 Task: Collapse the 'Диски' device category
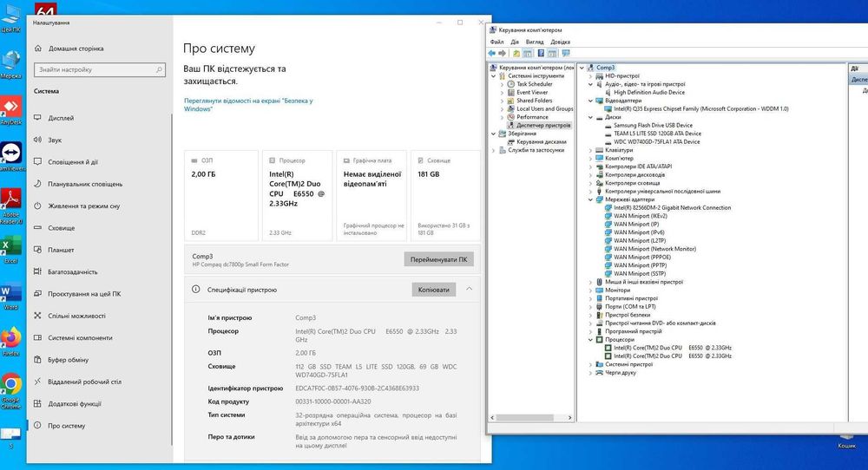coord(590,117)
